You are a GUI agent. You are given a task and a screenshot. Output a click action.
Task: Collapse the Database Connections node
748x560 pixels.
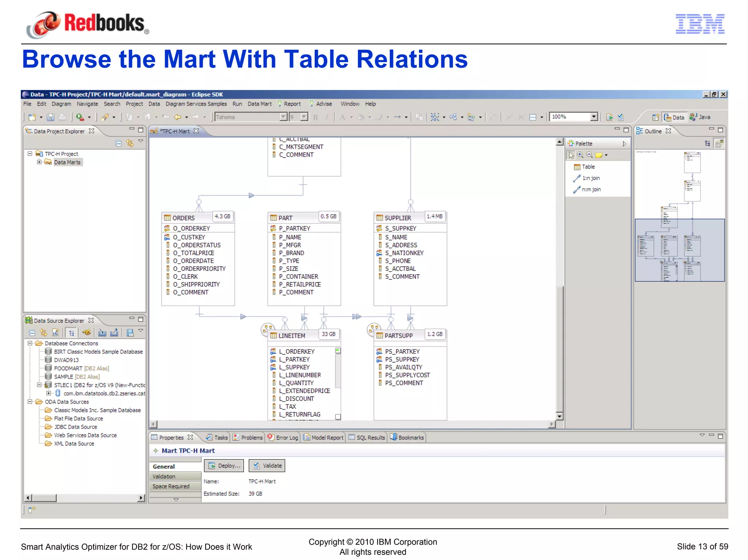click(30, 343)
